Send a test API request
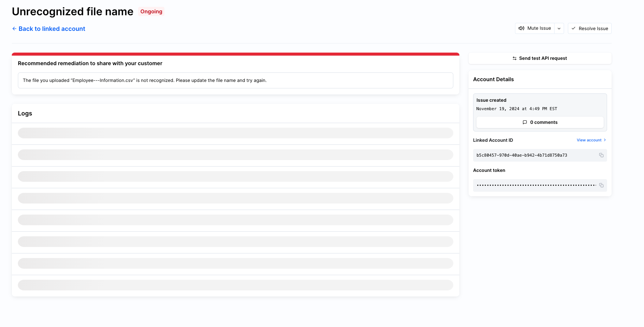Screen dimensions: 644x327 [540, 58]
